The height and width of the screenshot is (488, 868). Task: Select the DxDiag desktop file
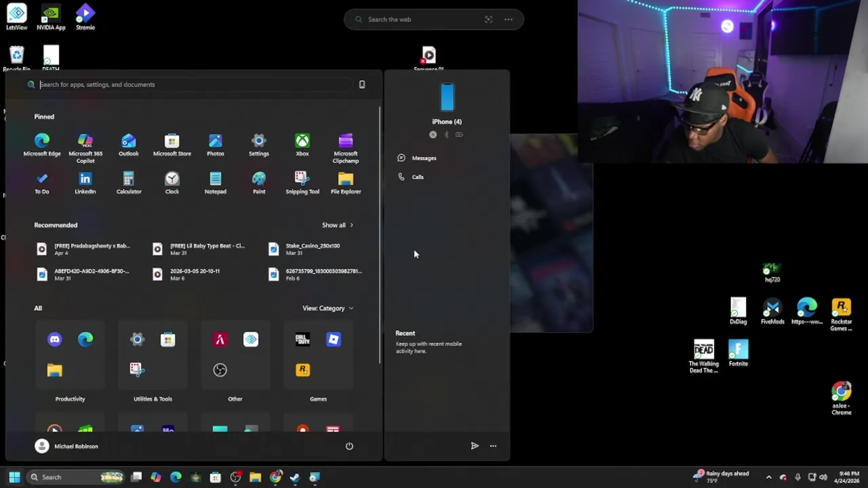(x=738, y=311)
